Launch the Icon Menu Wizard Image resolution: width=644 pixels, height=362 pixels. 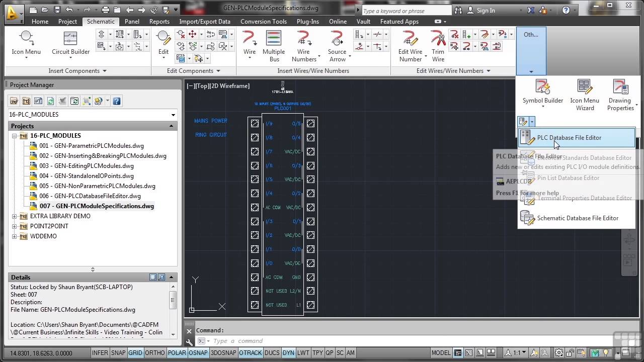pyautogui.click(x=585, y=95)
